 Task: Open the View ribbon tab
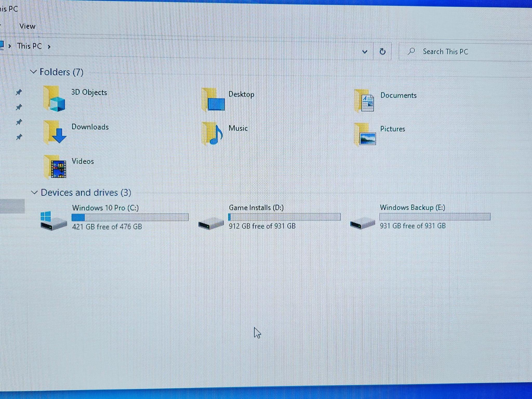tap(27, 26)
